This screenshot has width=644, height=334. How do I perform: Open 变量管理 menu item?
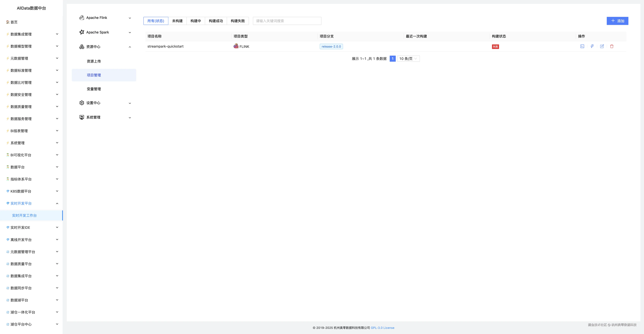pyautogui.click(x=94, y=89)
